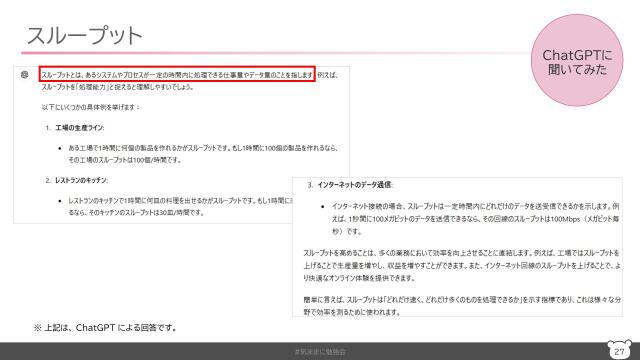Click the footnote 上記は、ChatGPT による回答です
The image size is (640, 360).
click(x=105, y=328)
